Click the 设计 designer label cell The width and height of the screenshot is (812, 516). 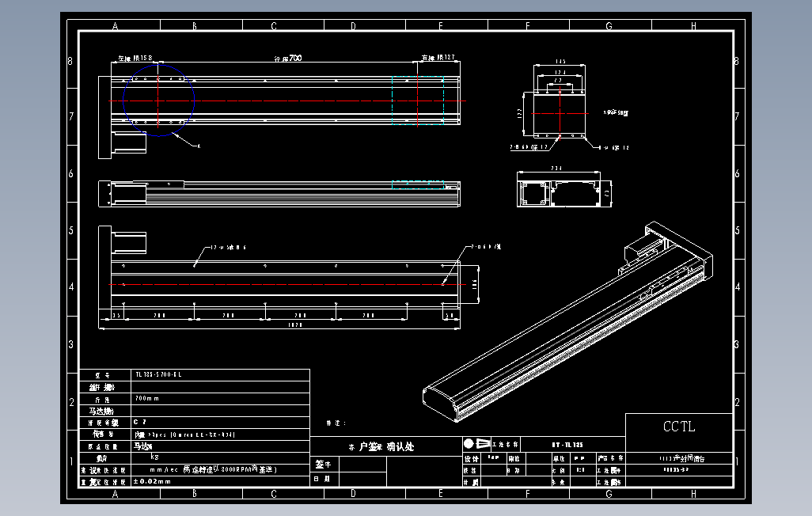(x=471, y=458)
